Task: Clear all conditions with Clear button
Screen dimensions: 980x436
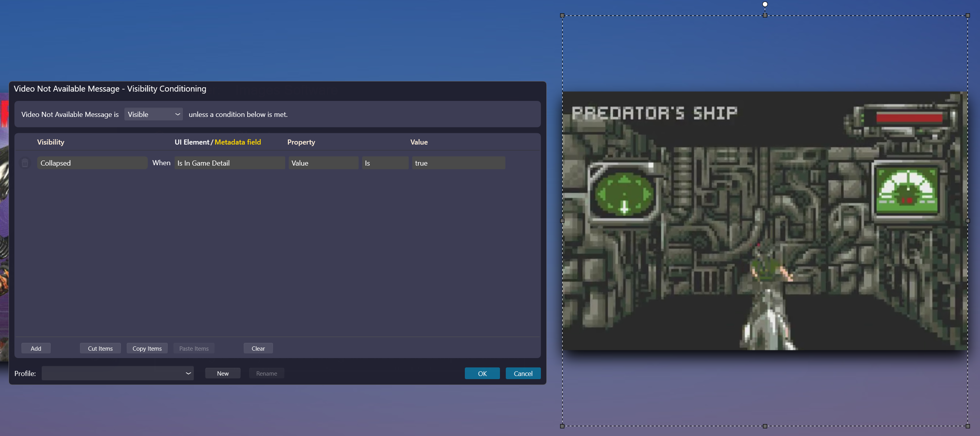Action: tap(258, 348)
